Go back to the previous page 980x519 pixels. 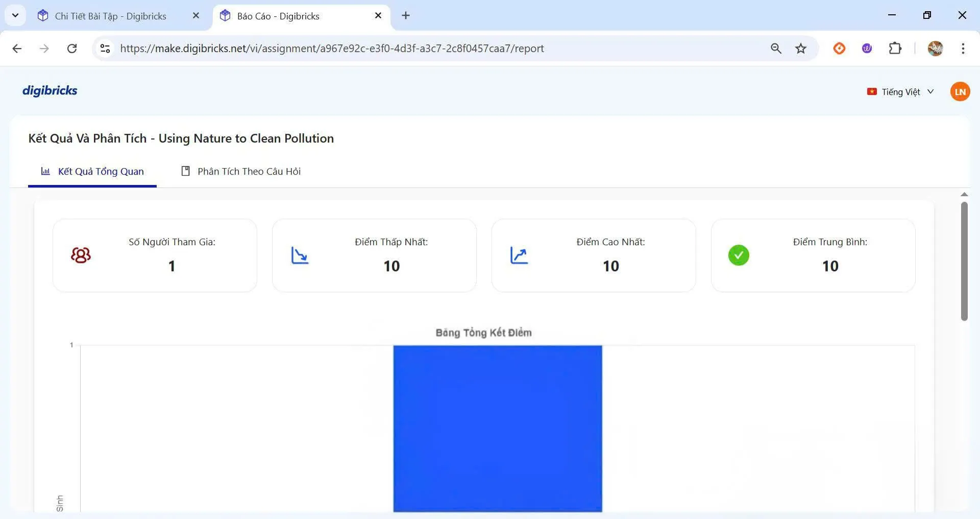pyautogui.click(x=17, y=49)
